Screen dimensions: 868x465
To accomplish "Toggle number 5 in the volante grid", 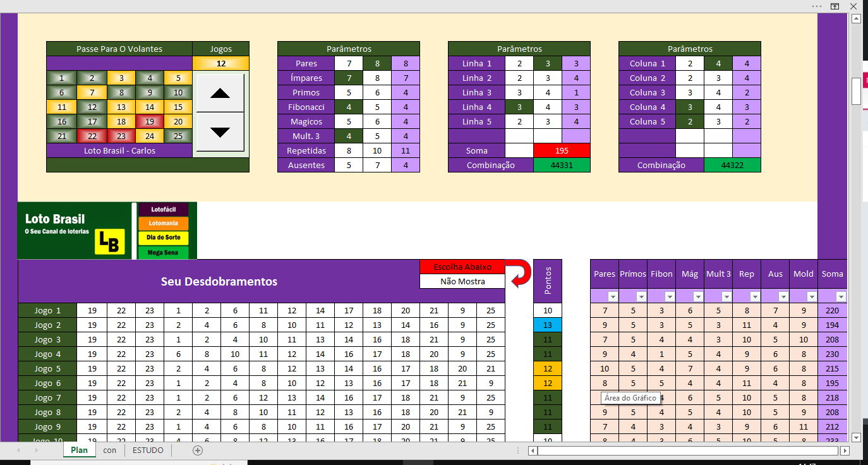I will 178,78.
